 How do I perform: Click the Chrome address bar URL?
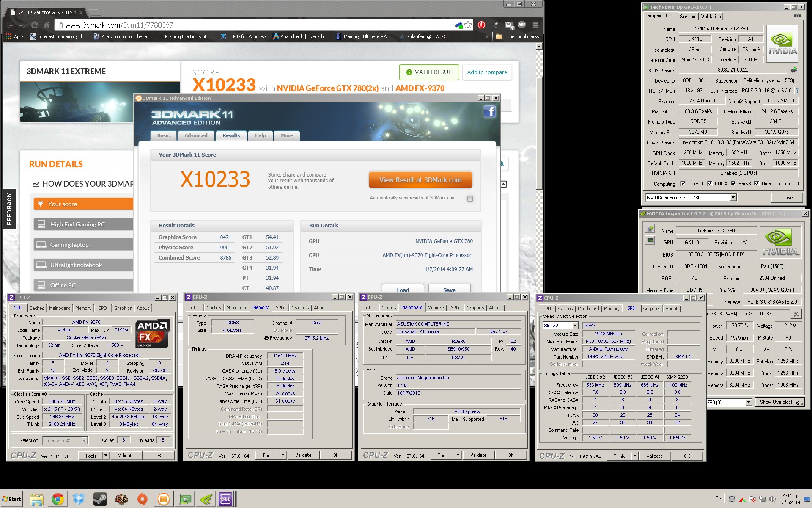[119, 25]
